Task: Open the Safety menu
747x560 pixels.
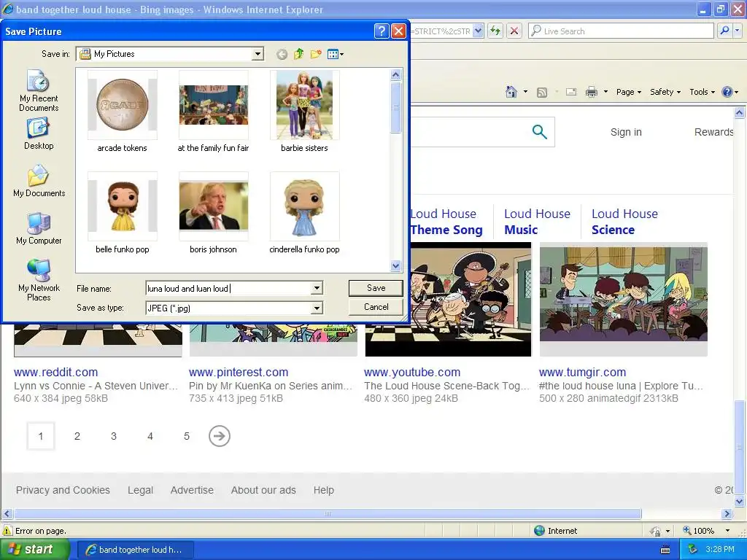Action: click(665, 92)
